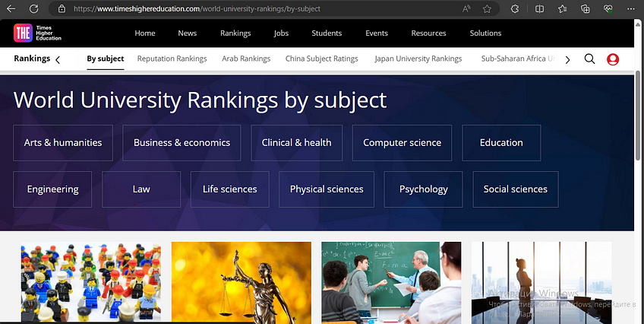Open Education subject ranking
The height and width of the screenshot is (324, 644).
pos(501,143)
